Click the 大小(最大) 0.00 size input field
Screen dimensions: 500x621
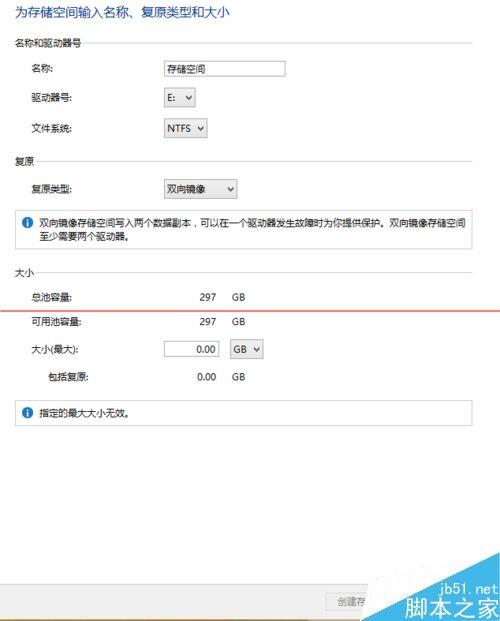point(191,349)
